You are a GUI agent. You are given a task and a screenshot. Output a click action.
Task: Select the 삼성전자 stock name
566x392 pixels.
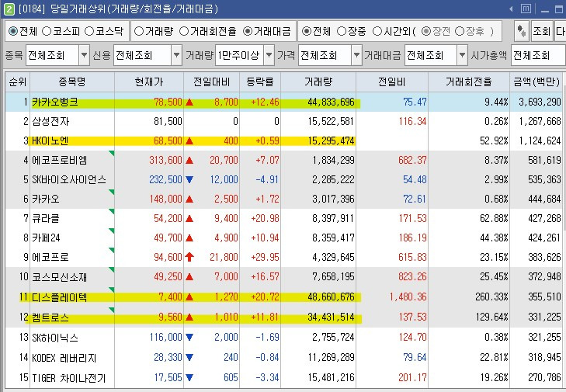[50, 121]
